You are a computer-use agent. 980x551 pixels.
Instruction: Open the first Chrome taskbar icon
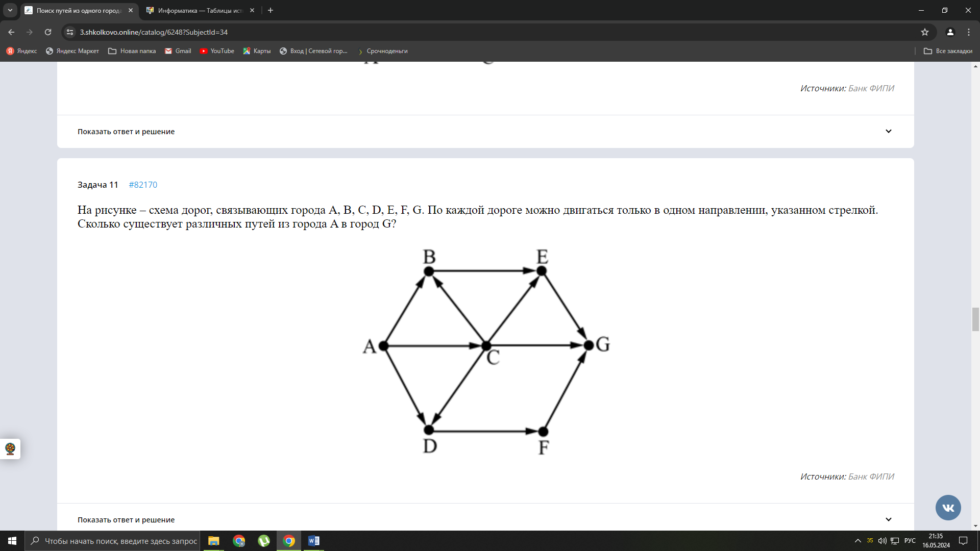(239, 541)
